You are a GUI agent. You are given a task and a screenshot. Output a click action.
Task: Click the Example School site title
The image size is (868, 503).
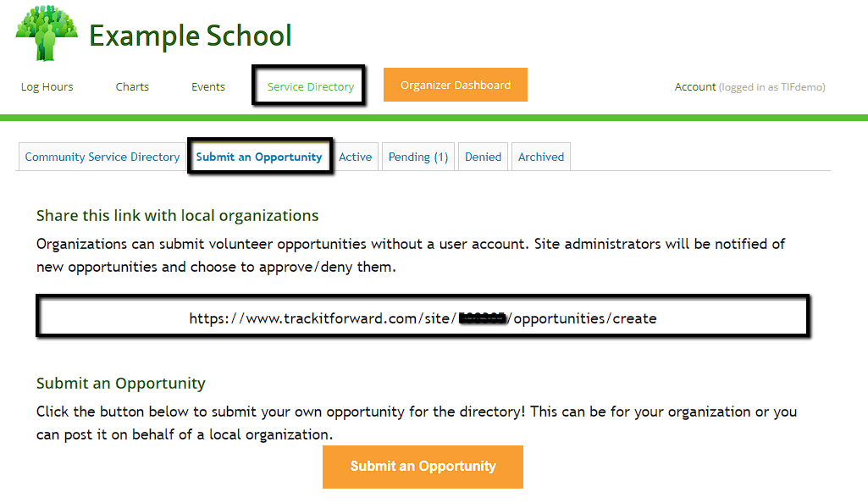pyautogui.click(x=190, y=36)
